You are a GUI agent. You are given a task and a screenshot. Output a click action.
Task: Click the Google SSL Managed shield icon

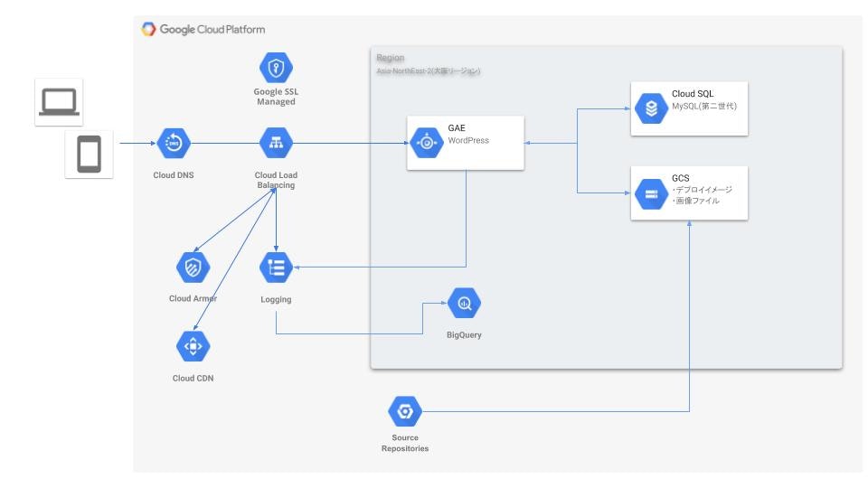(x=276, y=68)
